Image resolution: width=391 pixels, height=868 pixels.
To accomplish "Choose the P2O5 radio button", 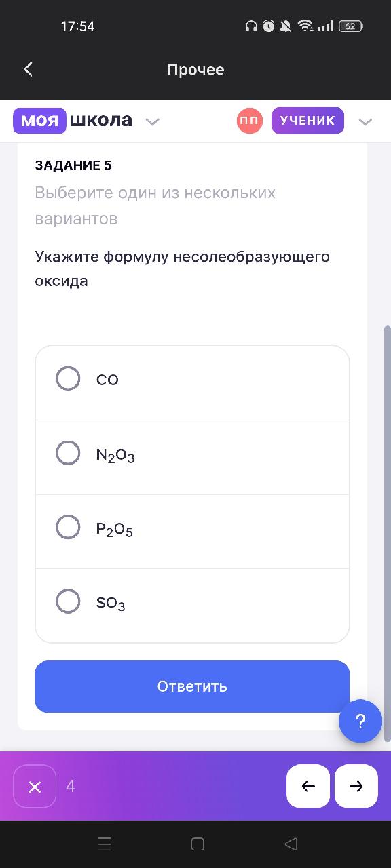I will (x=68, y=527).
